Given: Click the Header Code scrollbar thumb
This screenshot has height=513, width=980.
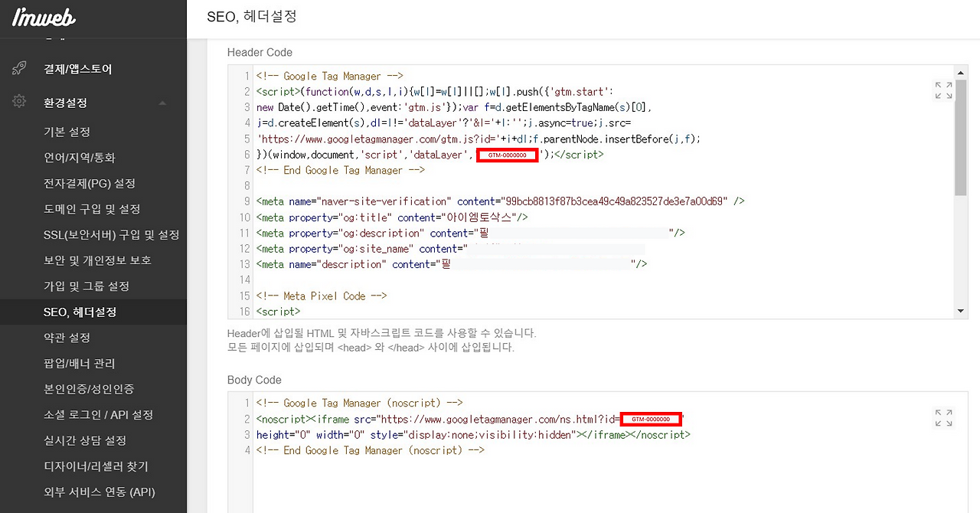Looking at the screenshot, I should pos(961,138).
